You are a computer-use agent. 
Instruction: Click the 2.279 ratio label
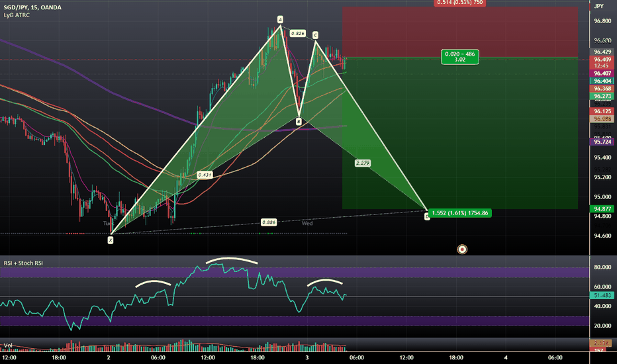[x=362, y=163]
